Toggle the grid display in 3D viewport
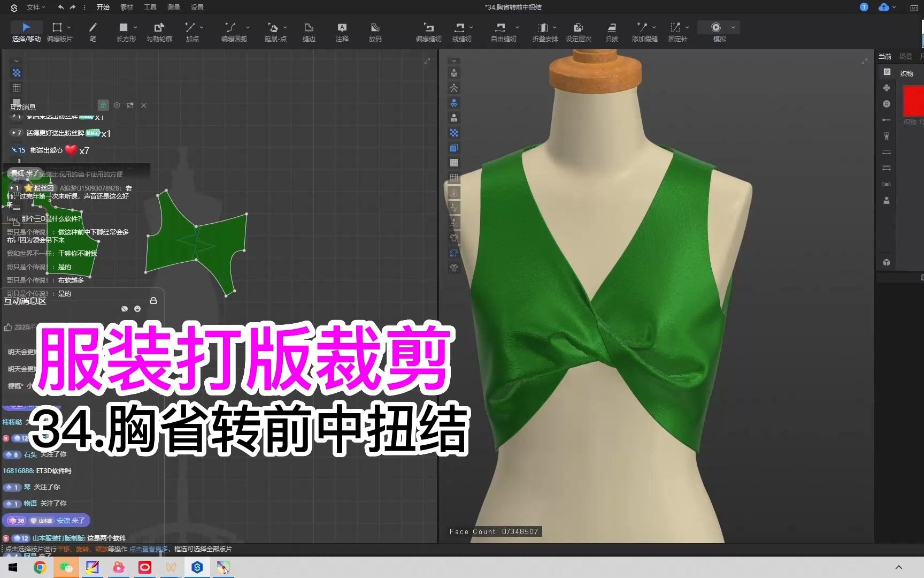Viewport: 924px width, 578px height. click(453, 177)
